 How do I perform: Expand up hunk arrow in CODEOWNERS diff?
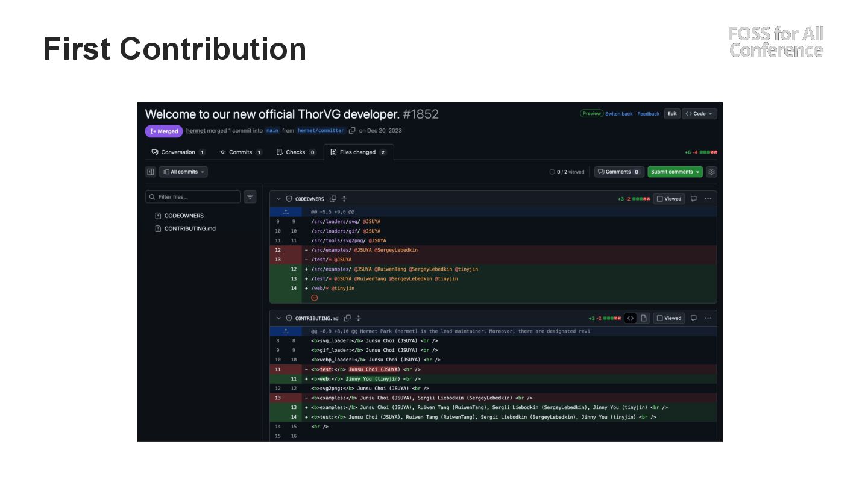tap(286, 212)
